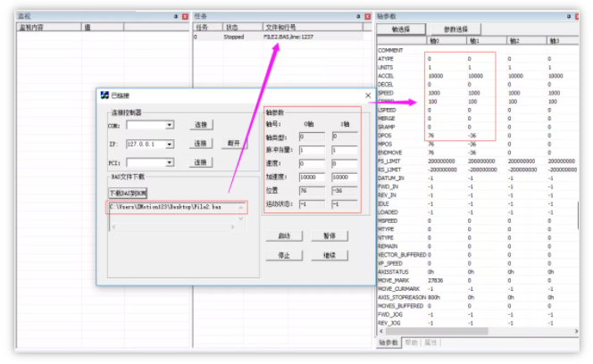Open the COM port dropdown
Screen dimensions: 593x364
click(x=170, y=125)
